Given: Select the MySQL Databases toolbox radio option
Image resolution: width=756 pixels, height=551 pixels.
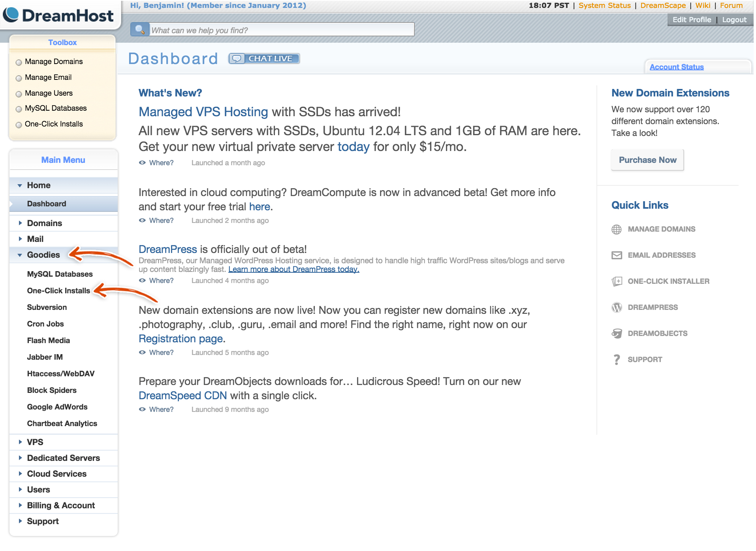Looking at the screenshot, I should tap(19, 109).
